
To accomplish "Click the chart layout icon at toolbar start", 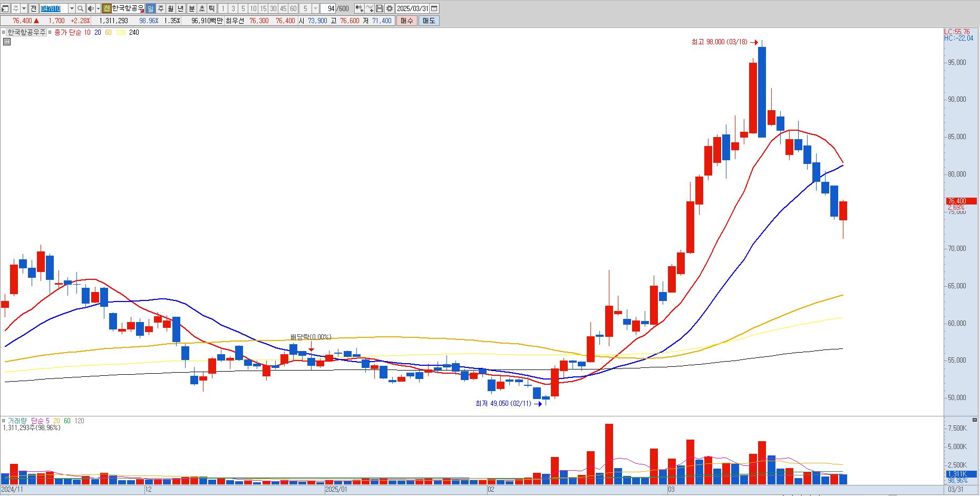I will (x=5, y=8).
